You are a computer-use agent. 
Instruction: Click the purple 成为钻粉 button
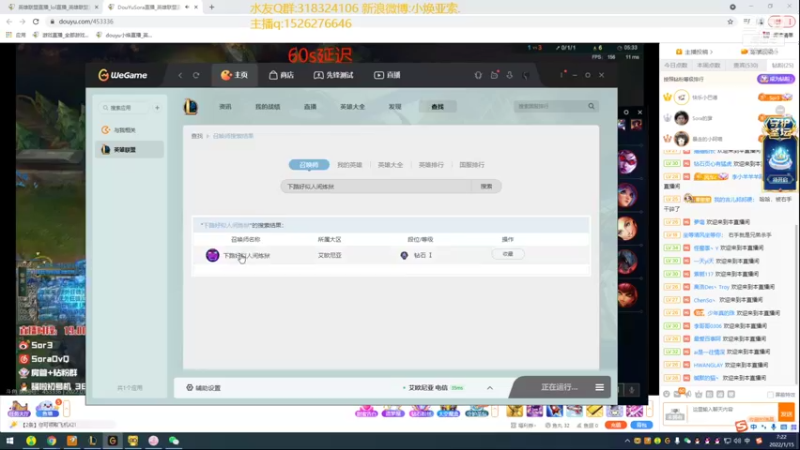coord(776,79)
